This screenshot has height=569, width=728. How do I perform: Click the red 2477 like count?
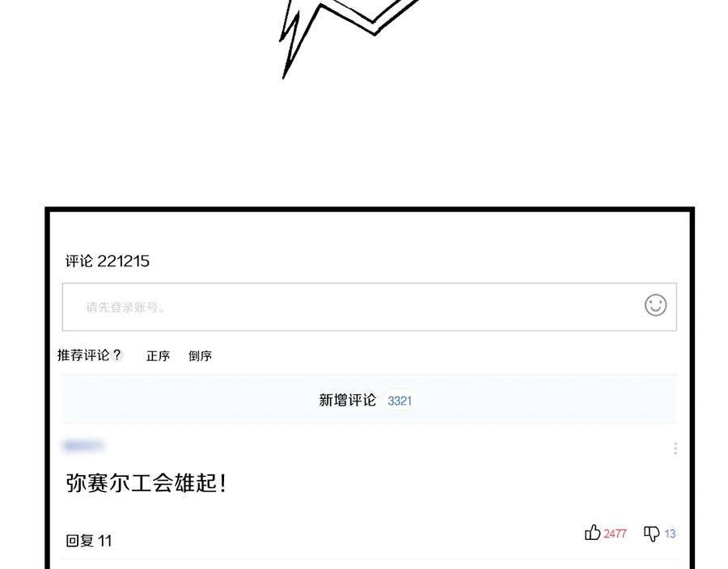coord(615,533)
